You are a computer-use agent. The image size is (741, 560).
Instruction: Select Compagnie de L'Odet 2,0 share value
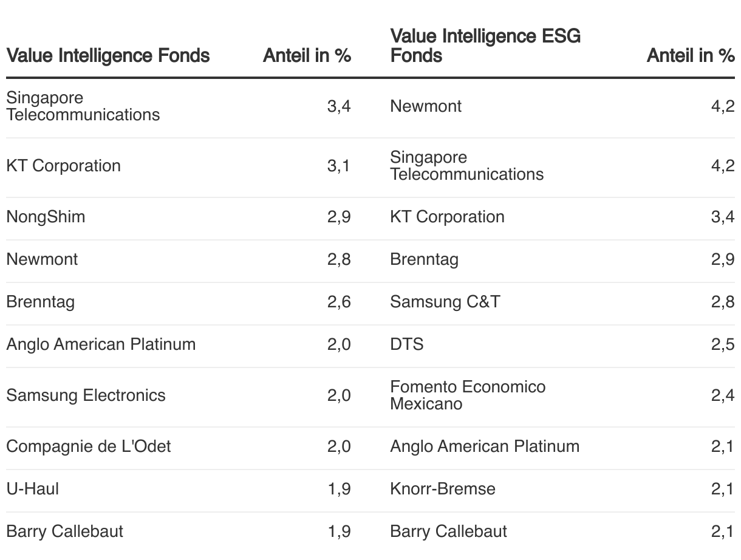pos(339,446)
